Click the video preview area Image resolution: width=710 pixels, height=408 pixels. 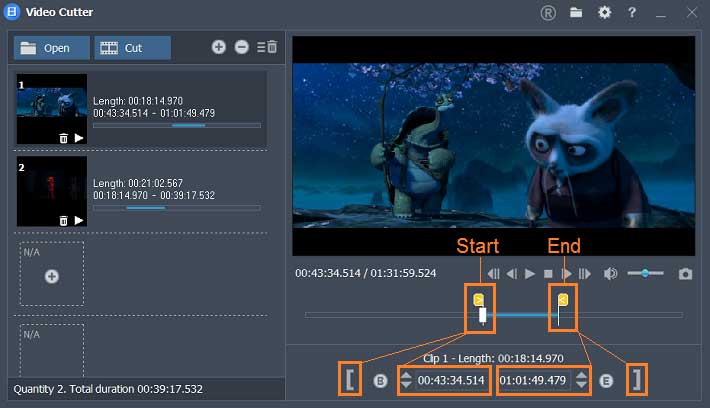pos(494,146)
